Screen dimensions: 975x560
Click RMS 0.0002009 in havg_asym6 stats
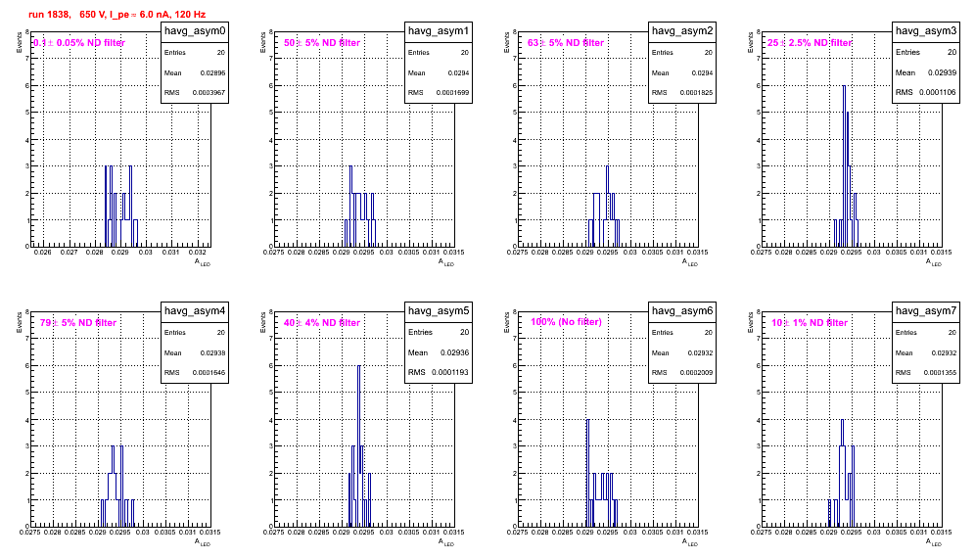pyautogui.click(x=682, y=373)
